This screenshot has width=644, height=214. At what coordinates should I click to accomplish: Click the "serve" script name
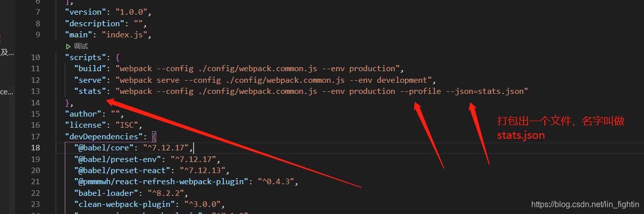click(90, 80)
